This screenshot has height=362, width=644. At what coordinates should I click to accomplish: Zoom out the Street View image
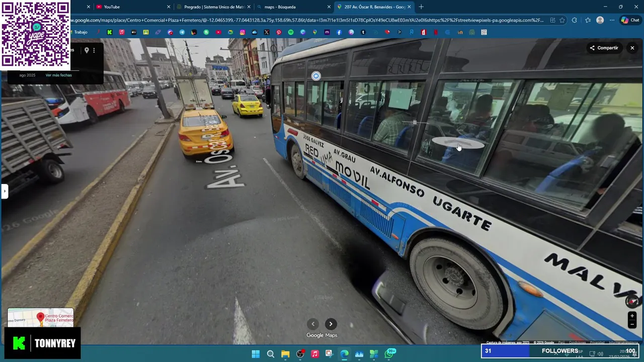[x=632, y=324]
